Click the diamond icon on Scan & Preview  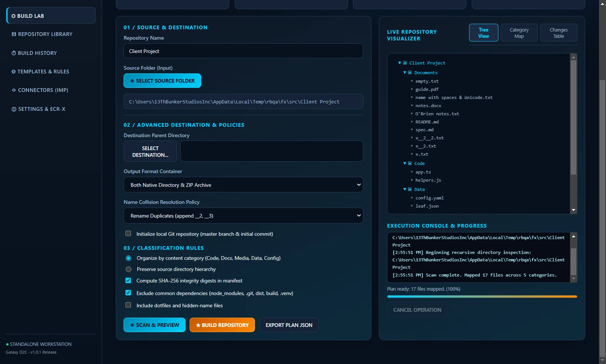[x=132, y=325]
